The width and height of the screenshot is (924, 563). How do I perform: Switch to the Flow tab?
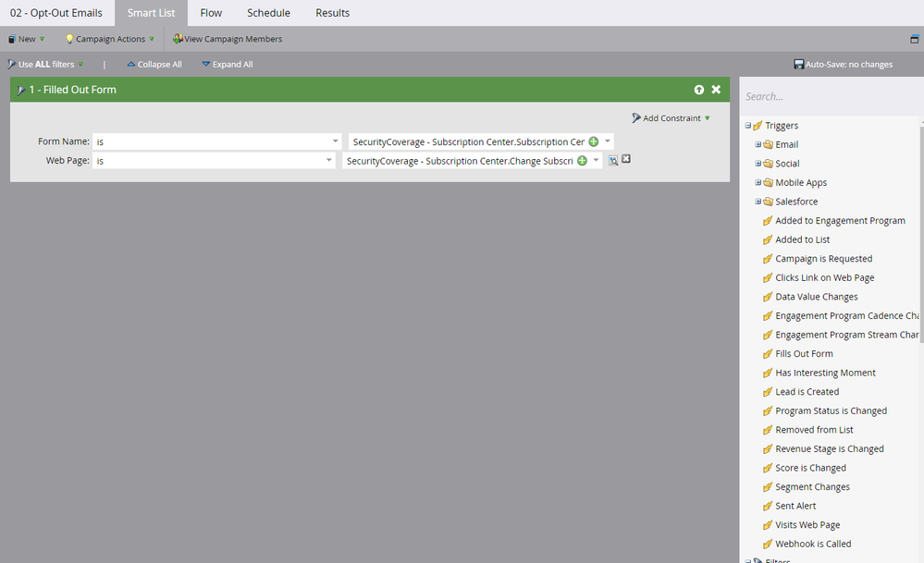pyautogui.click(x=211, y=13)
